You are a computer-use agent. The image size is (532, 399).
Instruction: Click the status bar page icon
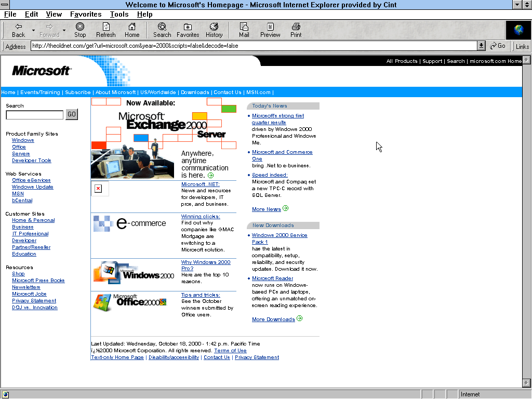pyautogui.click(x=5, y=394)
